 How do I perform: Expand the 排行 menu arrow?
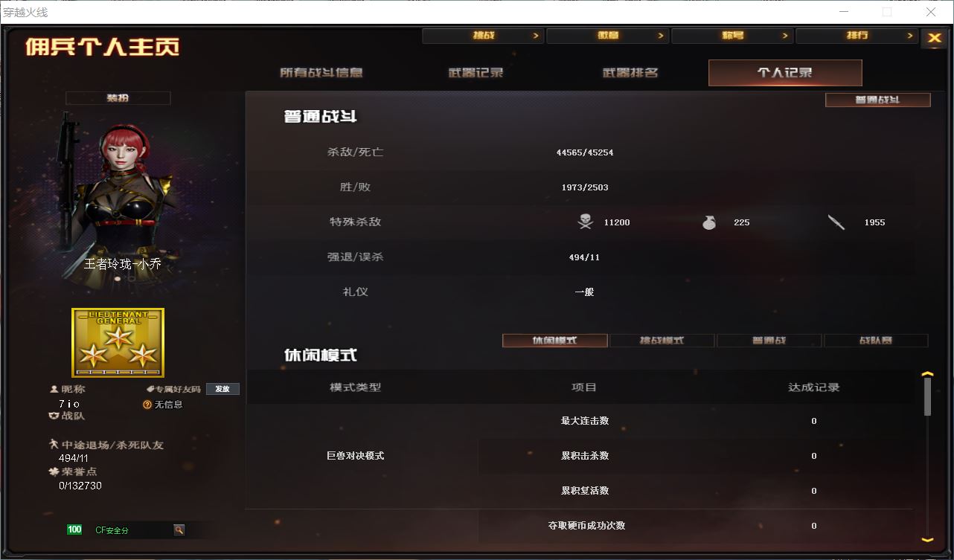click(x=909, y=36)
